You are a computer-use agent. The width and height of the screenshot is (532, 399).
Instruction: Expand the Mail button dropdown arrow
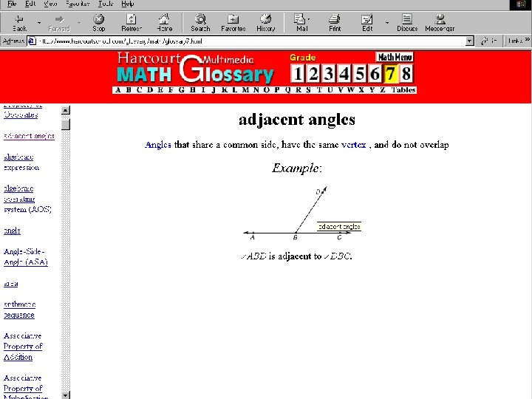309,19
